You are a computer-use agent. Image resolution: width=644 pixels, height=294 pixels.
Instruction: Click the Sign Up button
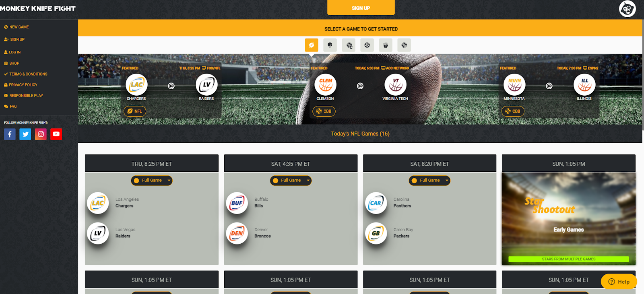click(361, 8)
